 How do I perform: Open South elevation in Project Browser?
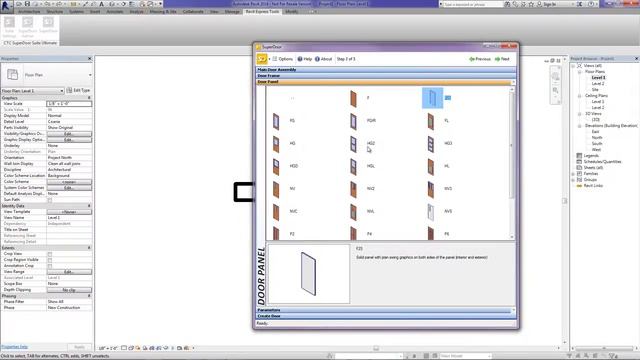tap(597, 144)
